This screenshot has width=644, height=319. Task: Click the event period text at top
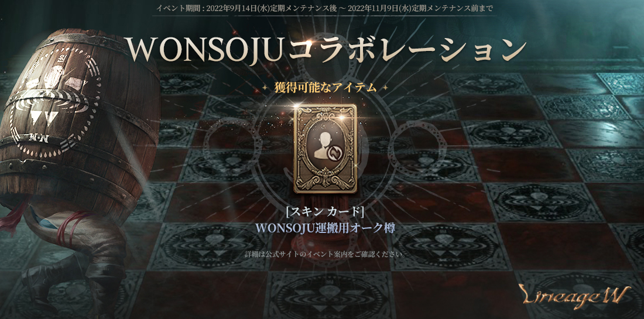point(324,8)
